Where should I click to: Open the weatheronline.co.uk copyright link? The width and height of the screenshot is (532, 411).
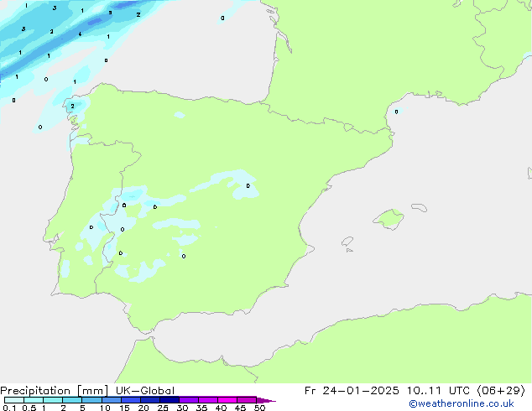[x=462, y=403]
